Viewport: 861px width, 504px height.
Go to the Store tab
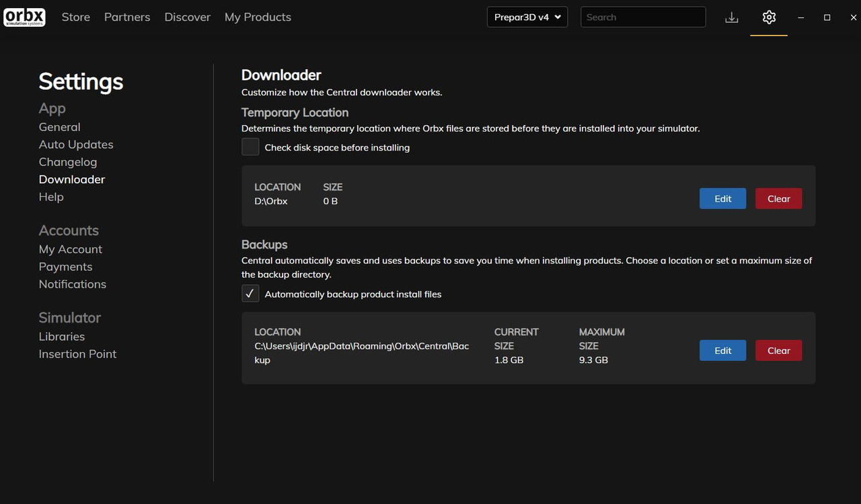[76, 17]
